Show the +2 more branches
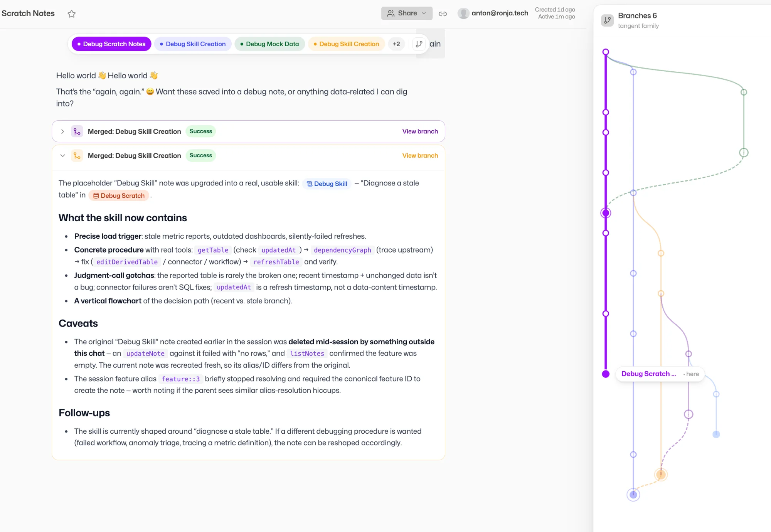The image size is (771, 532). click(396, 44)
